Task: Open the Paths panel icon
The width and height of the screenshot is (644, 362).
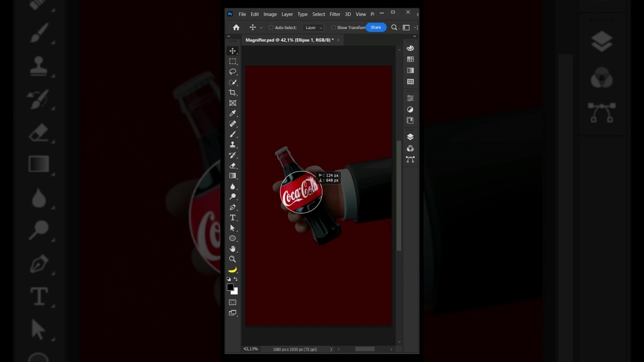Action: [410, 159]
